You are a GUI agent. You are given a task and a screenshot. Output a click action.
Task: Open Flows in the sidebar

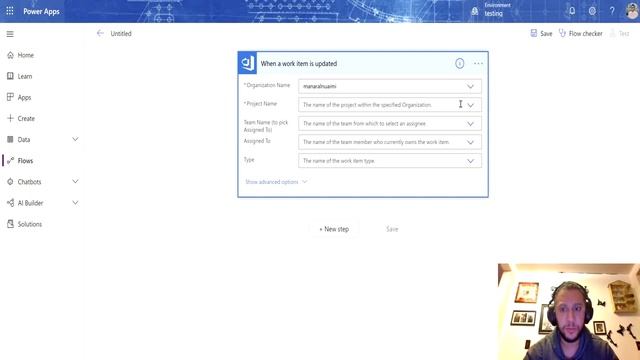pyautogui.click(x=25, y=161)
